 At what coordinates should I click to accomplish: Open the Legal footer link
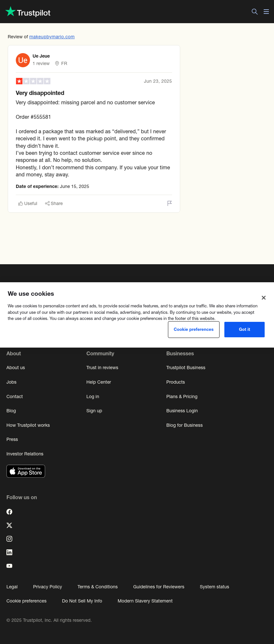coord(12,587)
